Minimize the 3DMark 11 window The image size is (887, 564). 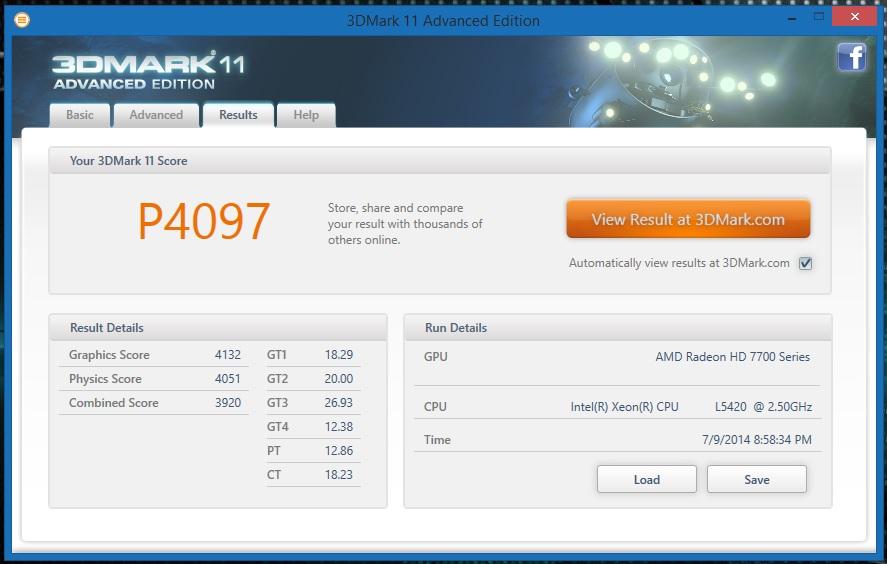click(792, 19)
